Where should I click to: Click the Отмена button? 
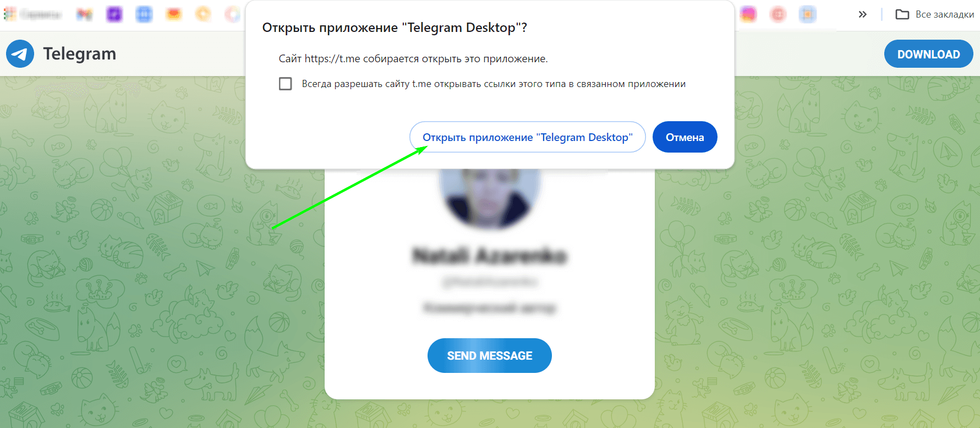[685, 137]
